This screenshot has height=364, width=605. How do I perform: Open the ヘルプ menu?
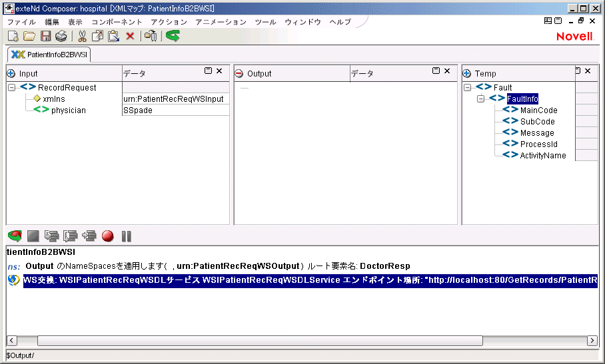[x=340, y=22]
